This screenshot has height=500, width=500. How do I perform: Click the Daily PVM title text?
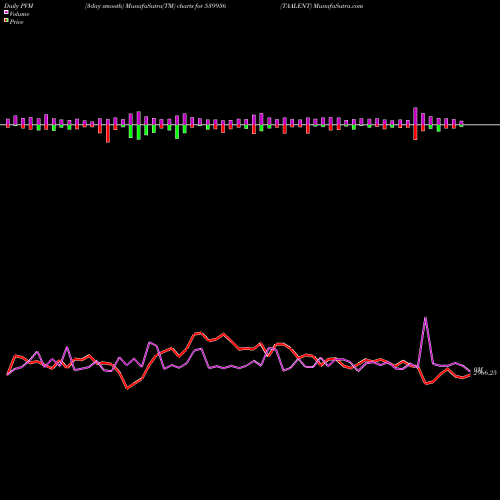click(x=19, y=6)
